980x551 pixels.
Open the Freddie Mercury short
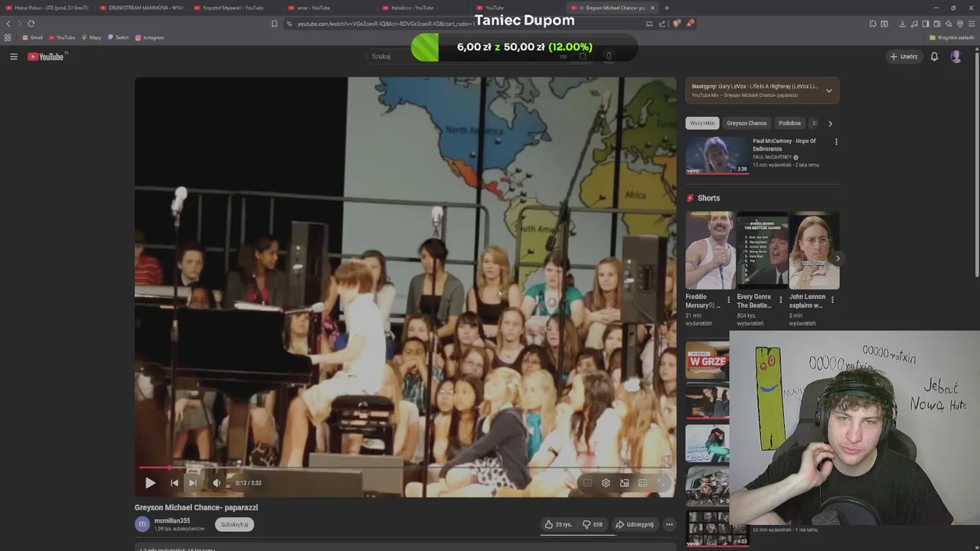710,250
